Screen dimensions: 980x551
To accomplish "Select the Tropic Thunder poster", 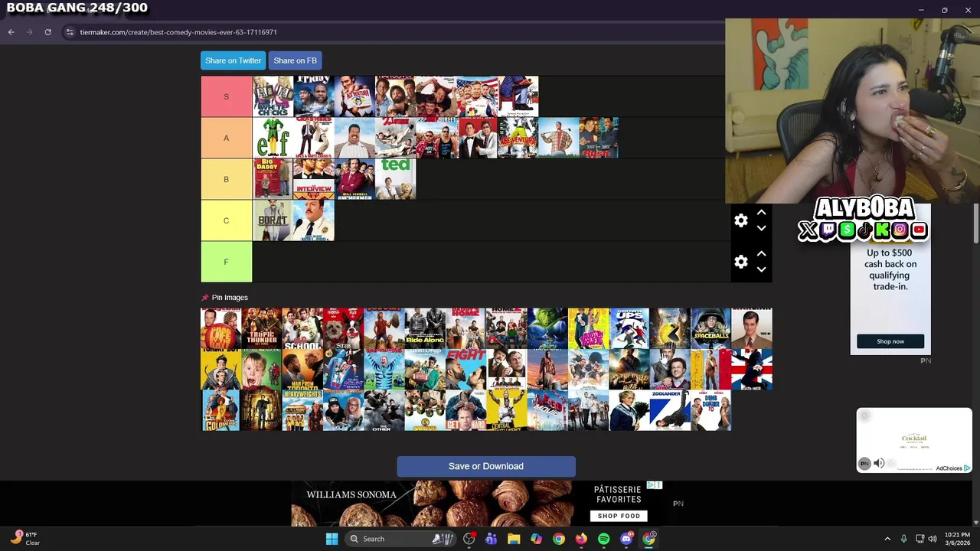I will tap(262, 328).
